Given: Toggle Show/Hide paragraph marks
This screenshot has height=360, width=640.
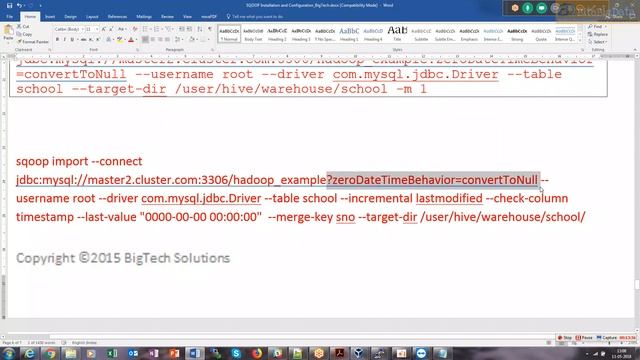Looking at the screenshot, I should (x=210, y=29).
